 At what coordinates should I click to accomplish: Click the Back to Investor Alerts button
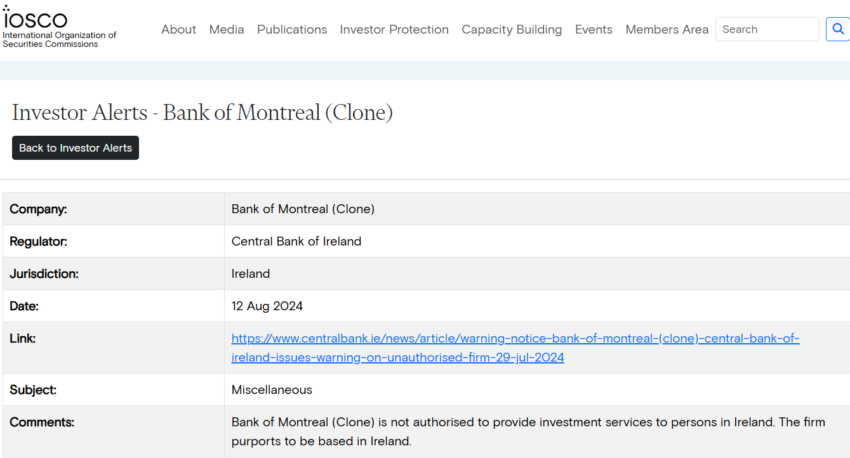coord(75,148)
